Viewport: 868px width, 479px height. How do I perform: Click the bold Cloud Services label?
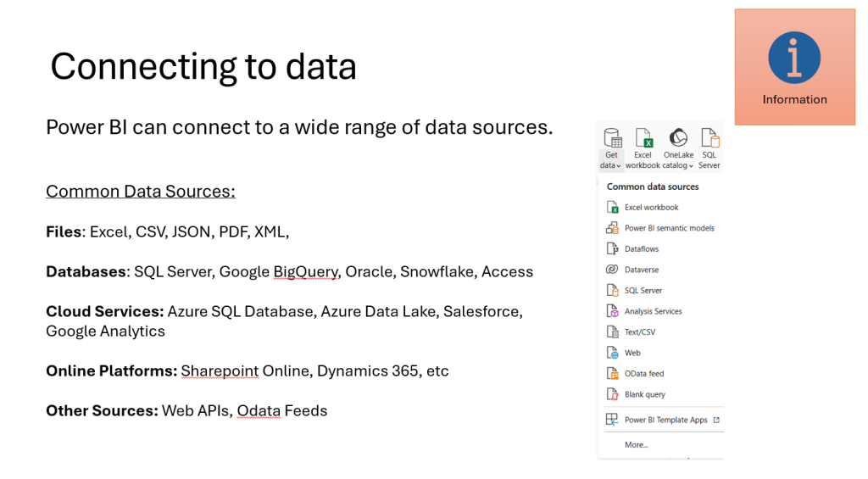coord(104,311)
